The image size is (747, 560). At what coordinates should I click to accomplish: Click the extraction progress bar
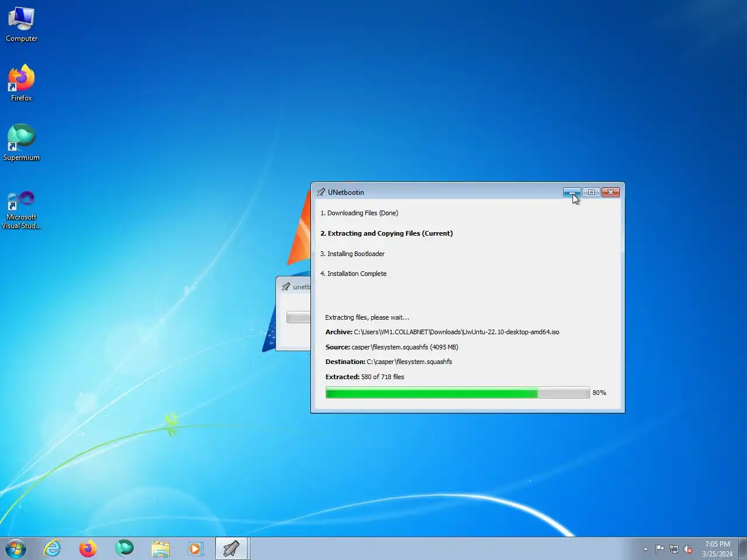tap(458, 393)
